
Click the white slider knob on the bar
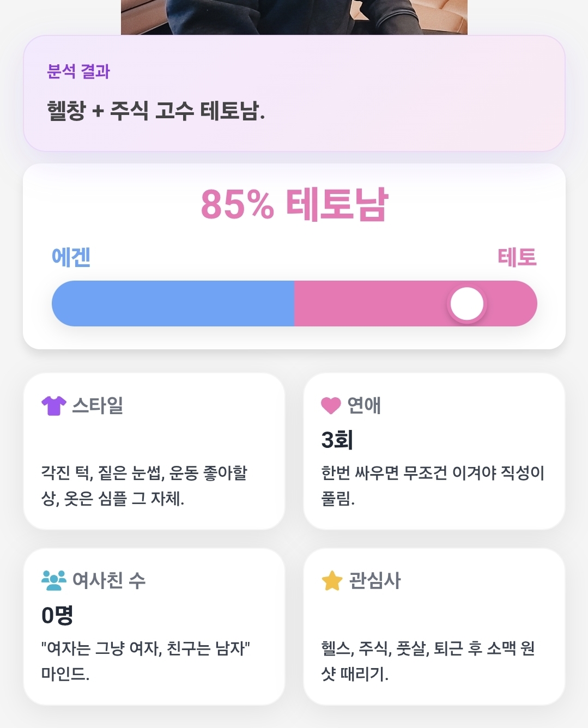(x=467, y=304)
